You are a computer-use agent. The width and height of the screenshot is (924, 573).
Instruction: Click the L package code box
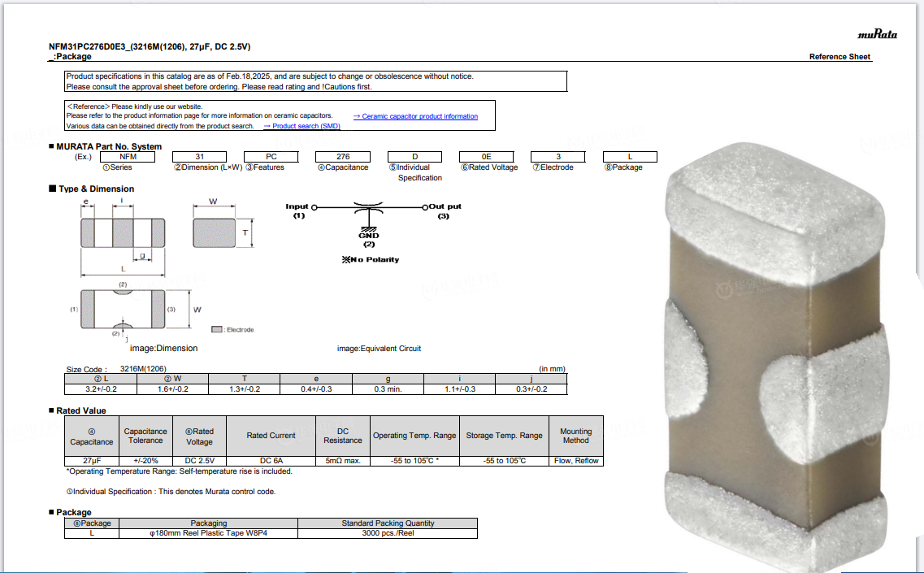[630, 157]
